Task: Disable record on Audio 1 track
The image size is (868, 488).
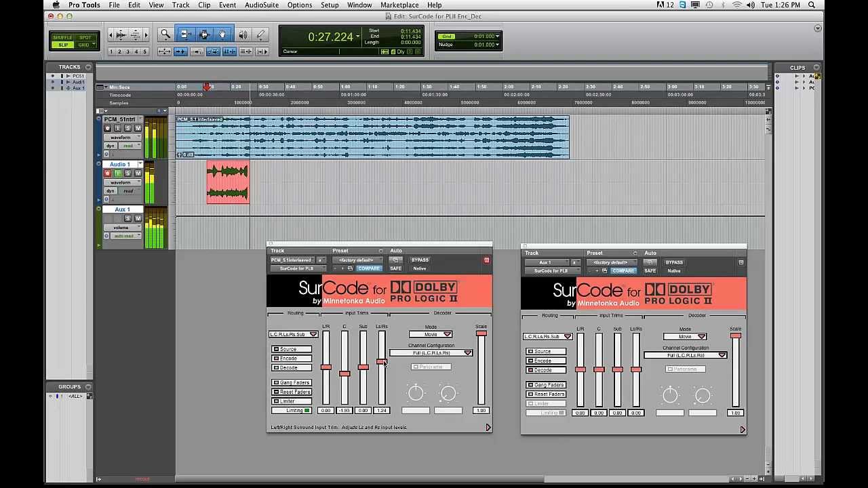Action: click(107, 174)
